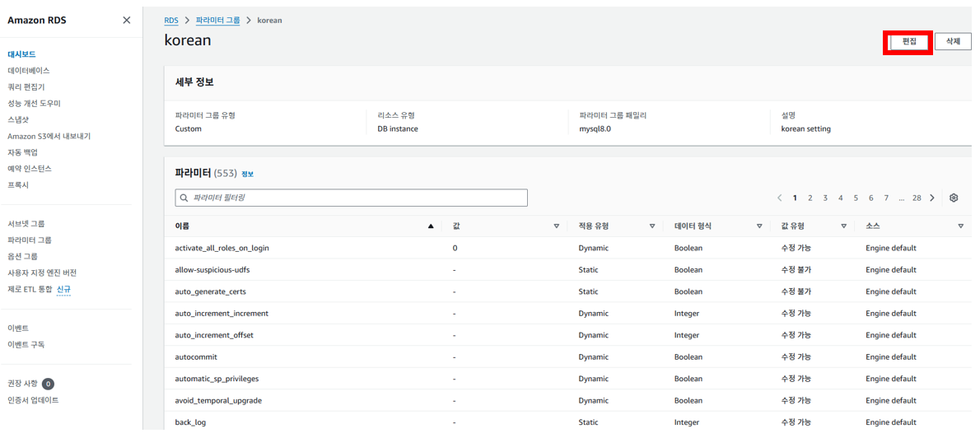Select the auto_increment_offset parameter name

pos(214,335)
